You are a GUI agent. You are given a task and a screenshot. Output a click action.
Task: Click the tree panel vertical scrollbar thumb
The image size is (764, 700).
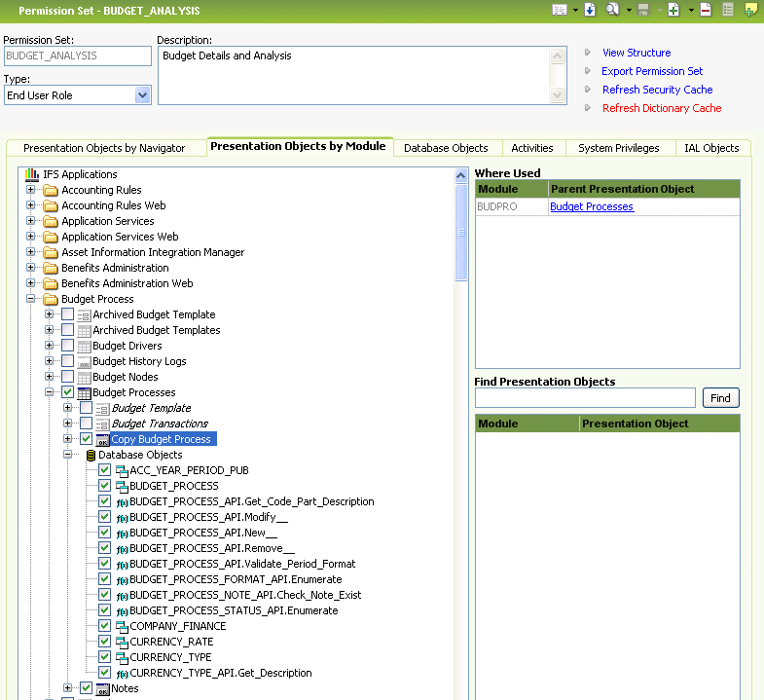coord(461,232)
